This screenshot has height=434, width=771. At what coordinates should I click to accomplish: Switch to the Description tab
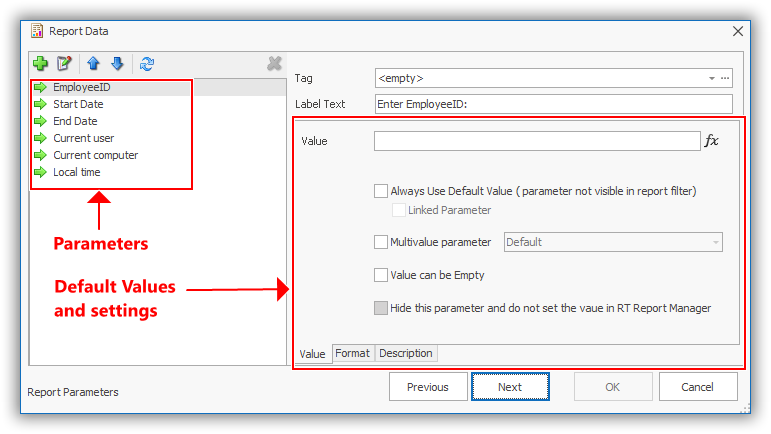coord(406,353)
